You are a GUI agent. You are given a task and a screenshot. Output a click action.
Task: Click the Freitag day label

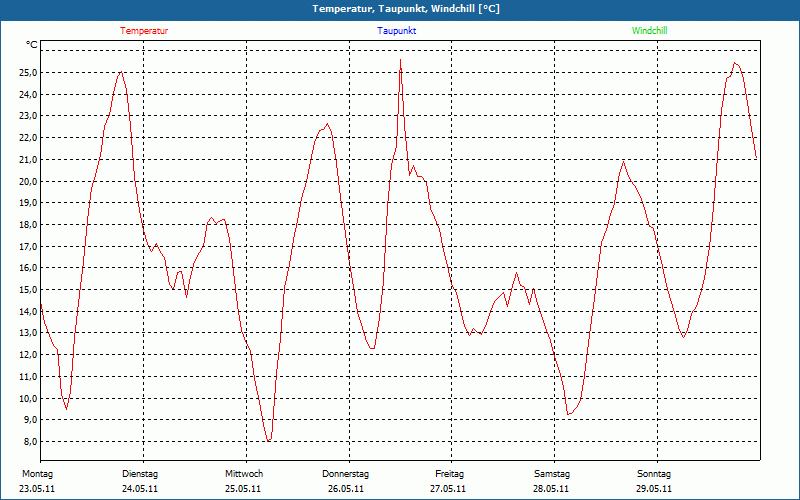click(x=449, y=474)
